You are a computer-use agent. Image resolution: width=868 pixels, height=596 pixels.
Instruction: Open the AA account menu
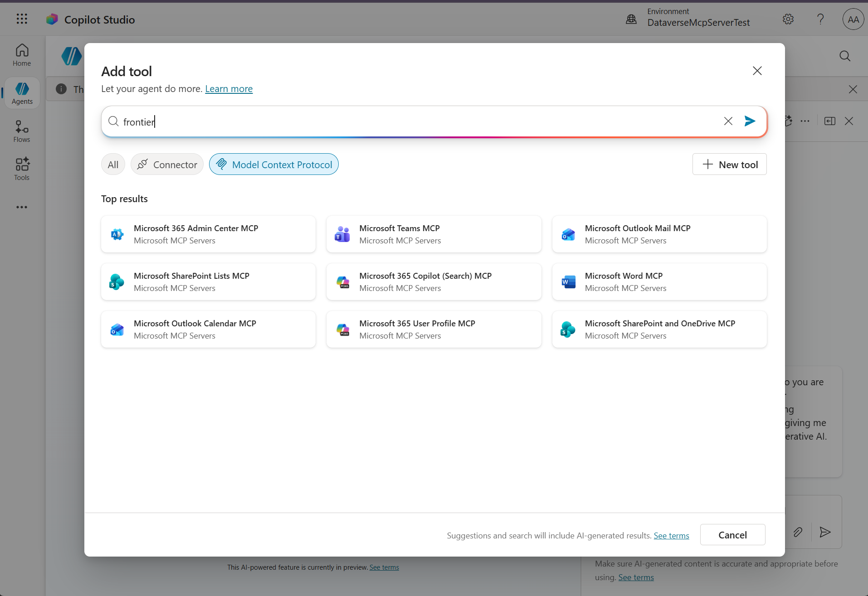point(853,19)
